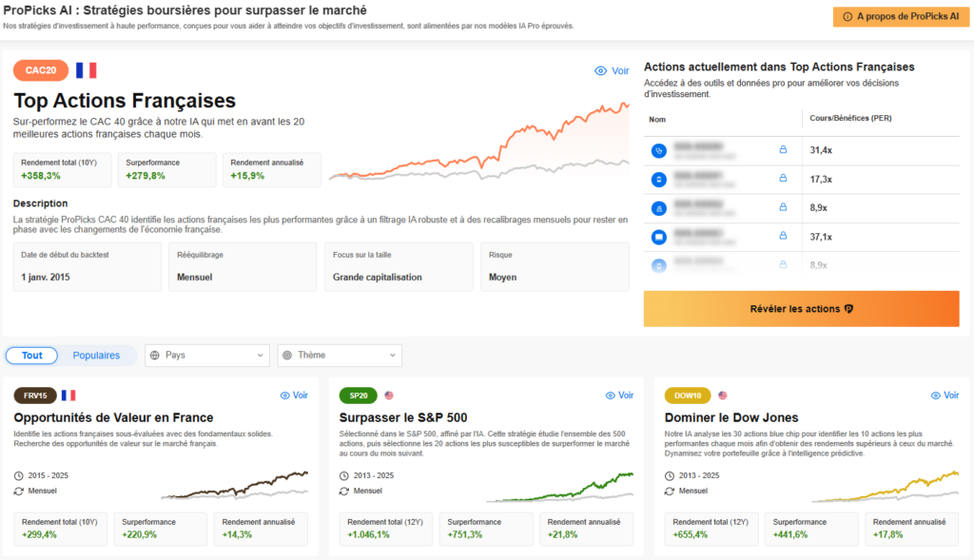This screenshot has width=974, height=560.
Task: Click the US flag next to SP20 badge
Action: click(x=388, y=396)
